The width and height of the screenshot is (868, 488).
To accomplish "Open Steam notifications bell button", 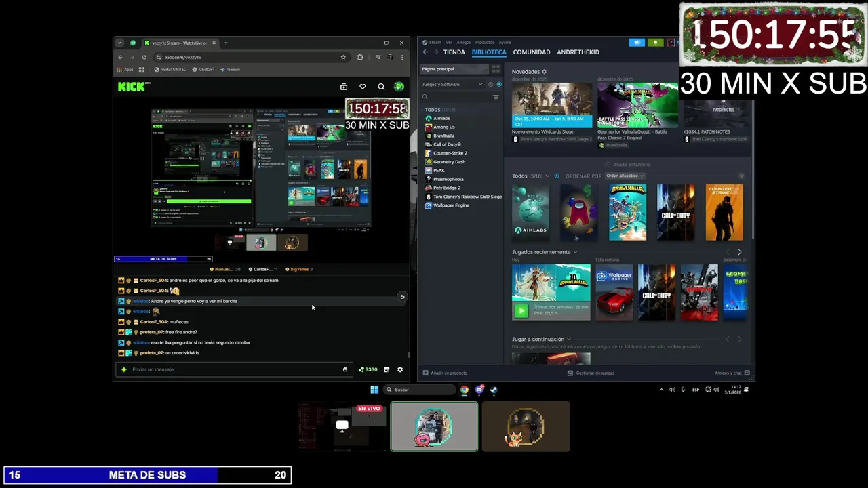I will (655, 42).
